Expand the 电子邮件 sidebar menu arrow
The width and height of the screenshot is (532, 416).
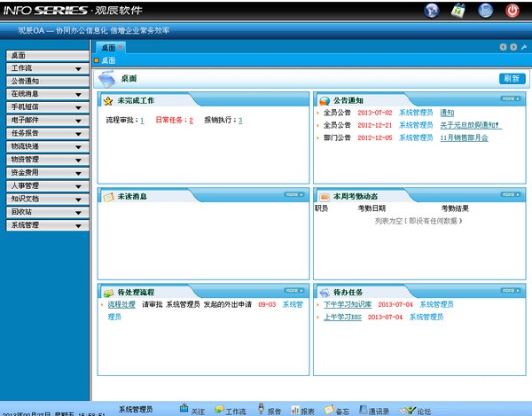point(78,121)
